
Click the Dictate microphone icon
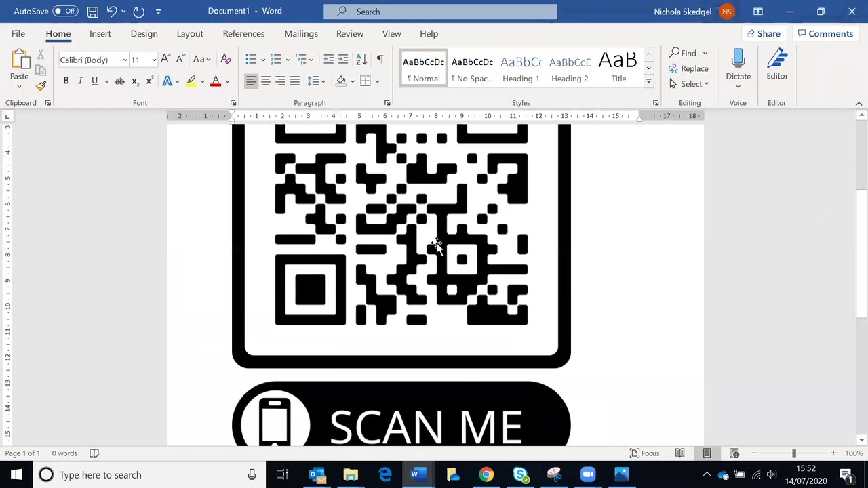[738, 60]
